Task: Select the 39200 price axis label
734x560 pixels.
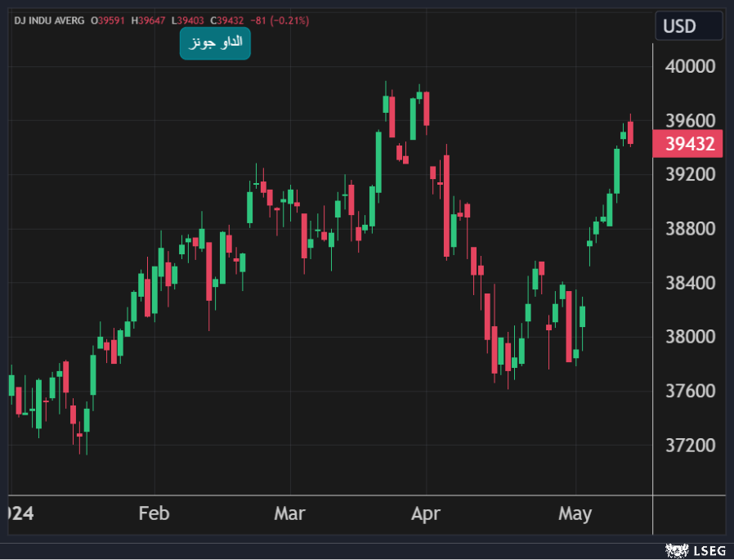Action: click(690, 174)
